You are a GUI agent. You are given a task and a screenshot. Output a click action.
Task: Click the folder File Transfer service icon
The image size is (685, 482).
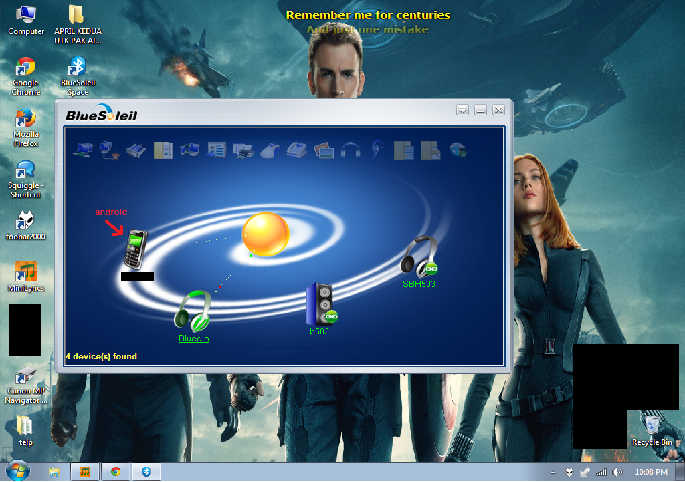(x=163, y=151)
